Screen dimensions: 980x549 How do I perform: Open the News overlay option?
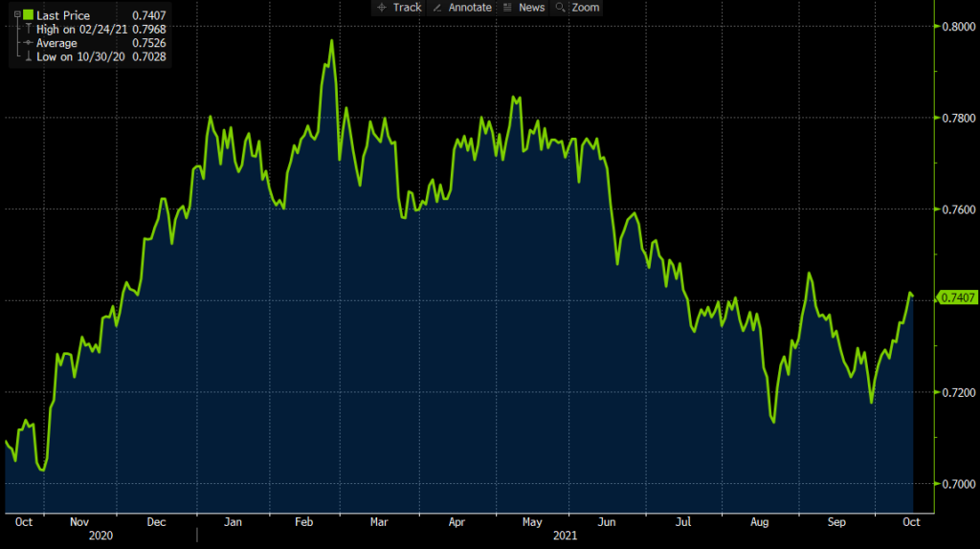(x=532, y=8)
